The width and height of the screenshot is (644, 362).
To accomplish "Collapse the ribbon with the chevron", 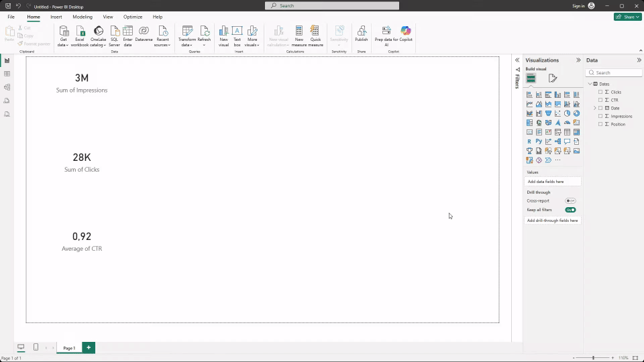I will click(x=641, y=50).
